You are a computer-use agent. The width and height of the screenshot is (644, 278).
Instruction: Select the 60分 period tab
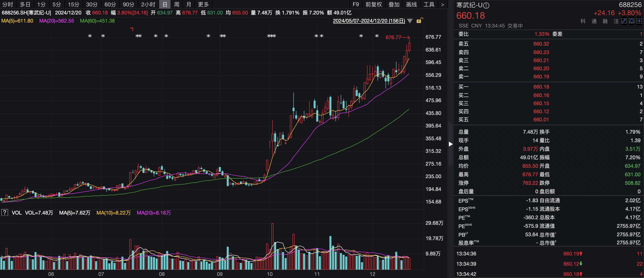pos(110,4)
